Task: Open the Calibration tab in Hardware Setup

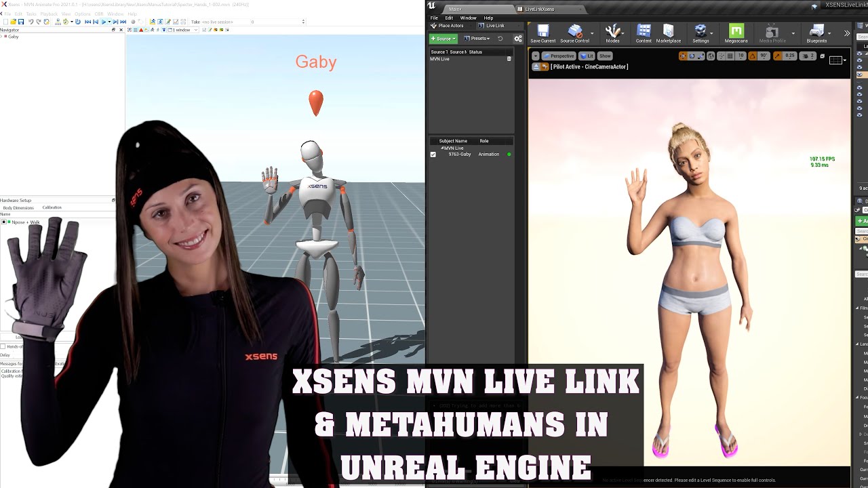Action: (52, 207)
